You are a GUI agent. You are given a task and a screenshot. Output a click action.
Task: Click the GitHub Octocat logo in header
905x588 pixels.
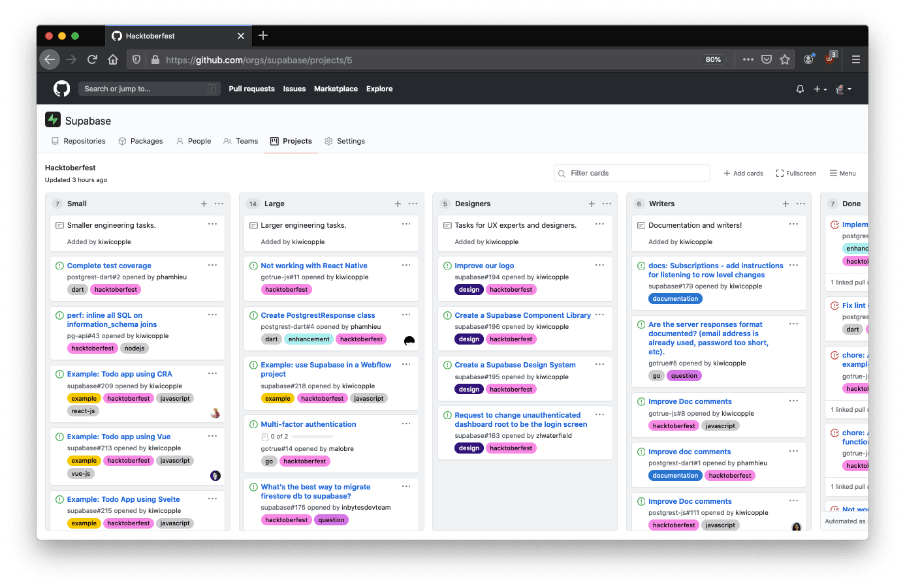[61, 89]
